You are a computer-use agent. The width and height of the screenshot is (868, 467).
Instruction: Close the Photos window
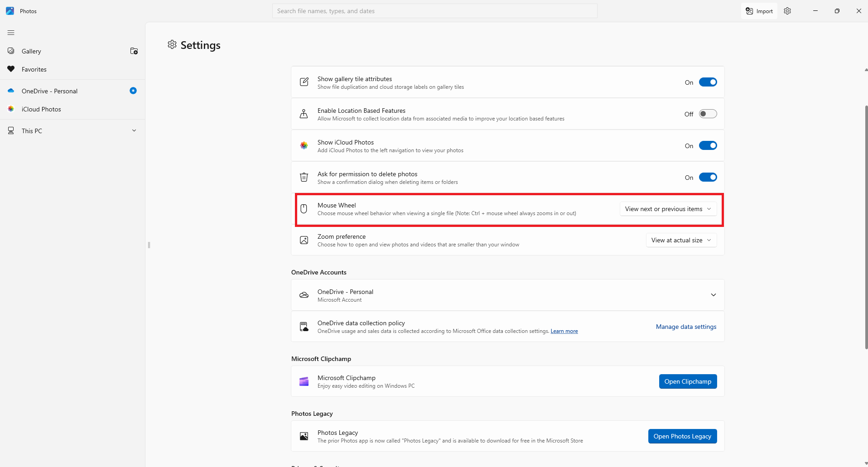[858, 11]
